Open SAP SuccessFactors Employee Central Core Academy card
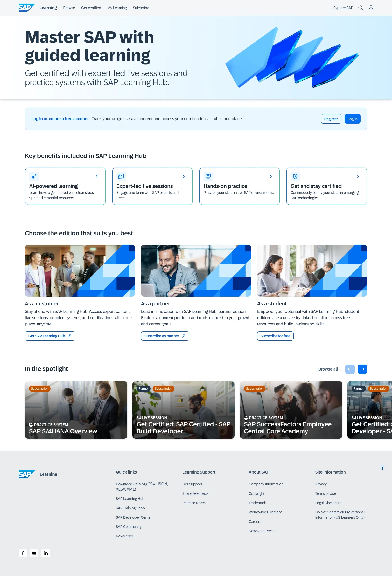The height and width of the screenshot is (576, 392). pyautogui.click(x=291, y=410)
